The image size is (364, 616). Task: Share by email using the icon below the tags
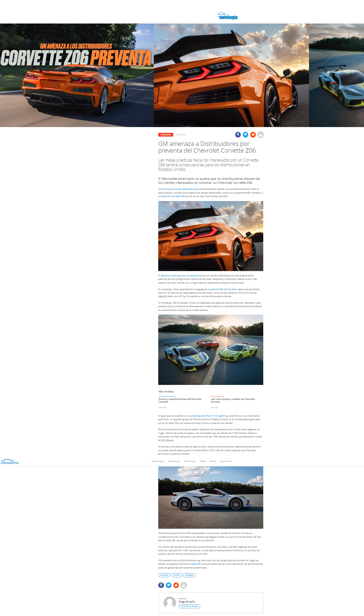(x=184, y=585)
